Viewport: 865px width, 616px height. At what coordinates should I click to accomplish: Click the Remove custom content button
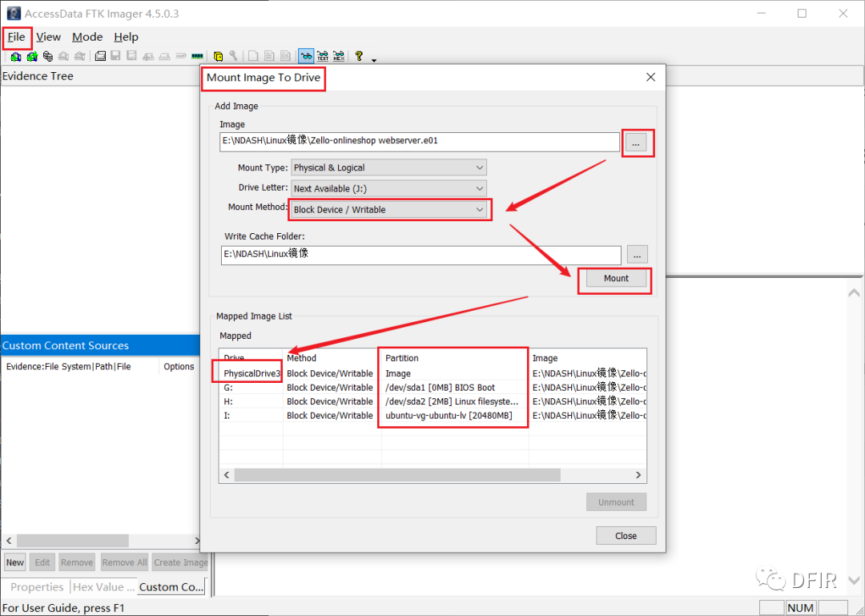77,562
